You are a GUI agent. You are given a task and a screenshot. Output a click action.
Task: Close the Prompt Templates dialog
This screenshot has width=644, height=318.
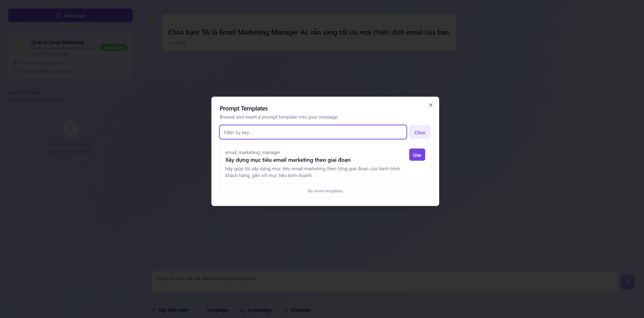430,105
